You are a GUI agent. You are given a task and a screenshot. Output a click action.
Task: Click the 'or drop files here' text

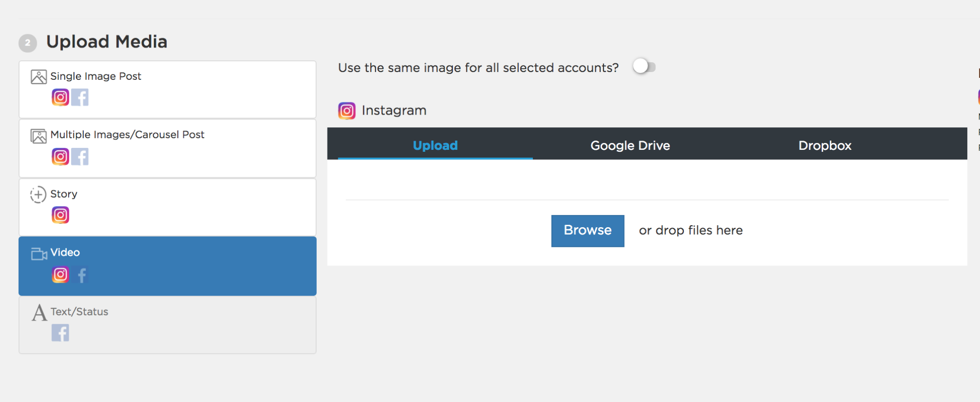[691, 230]
